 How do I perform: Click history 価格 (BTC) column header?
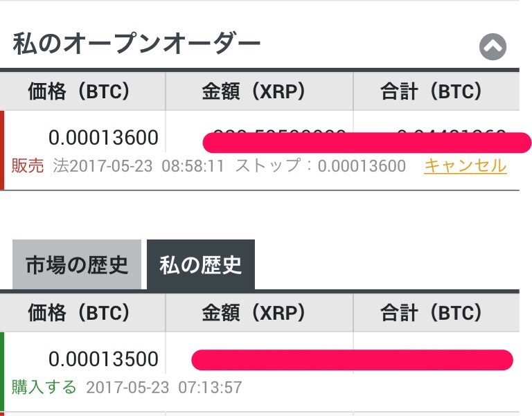point(82,312)
